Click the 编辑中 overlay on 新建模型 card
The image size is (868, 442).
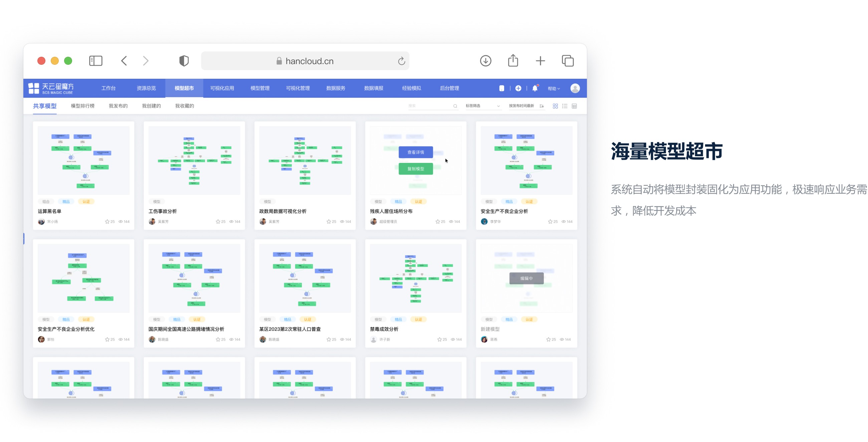pyautogui.click(x=526, y=278)
